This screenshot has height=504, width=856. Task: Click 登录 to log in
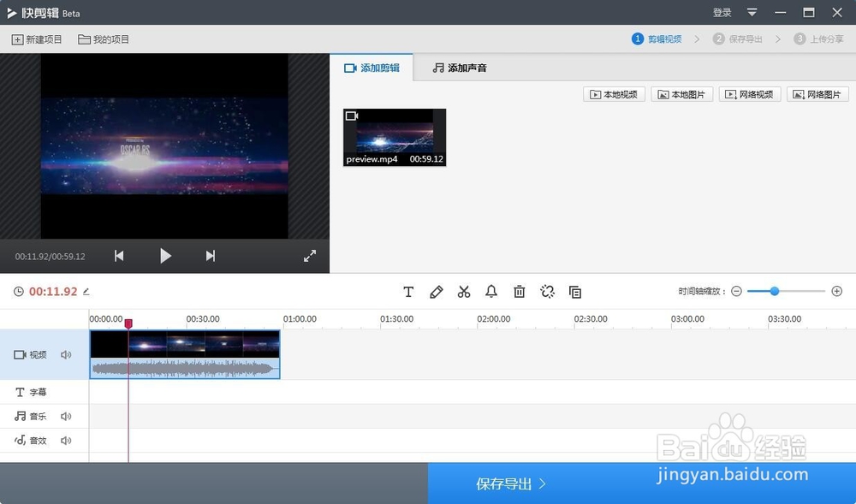pos(722,12)
